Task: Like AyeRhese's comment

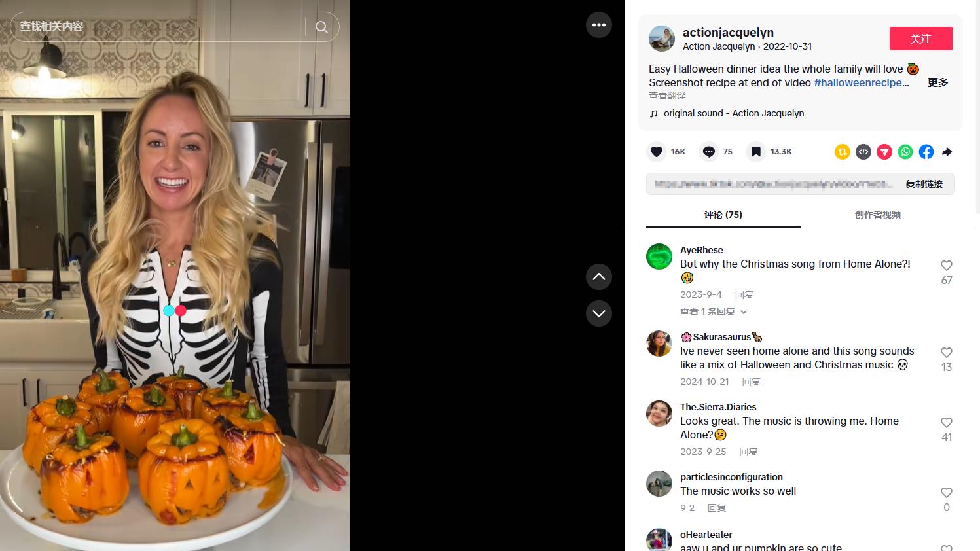Action: tap(947, 266)
